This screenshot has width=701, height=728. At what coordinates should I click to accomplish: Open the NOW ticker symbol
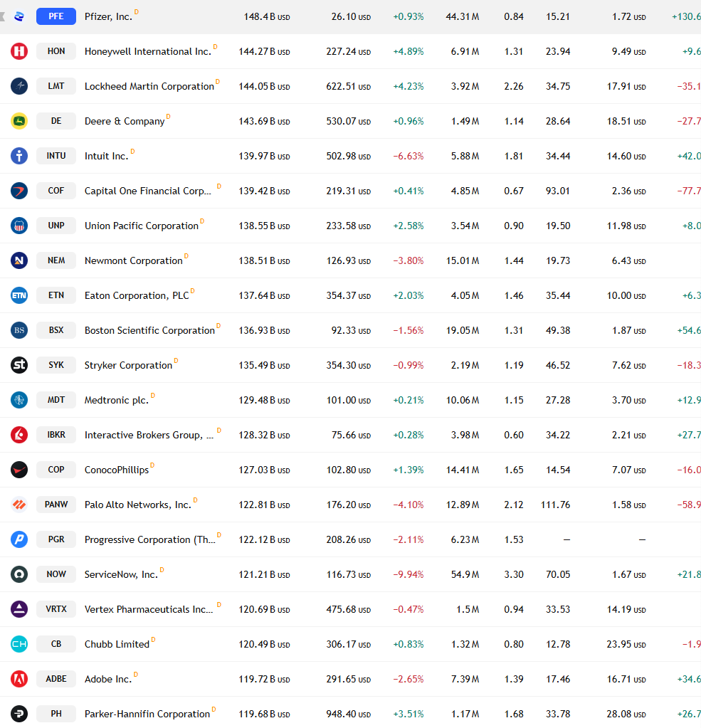point(56,574)
